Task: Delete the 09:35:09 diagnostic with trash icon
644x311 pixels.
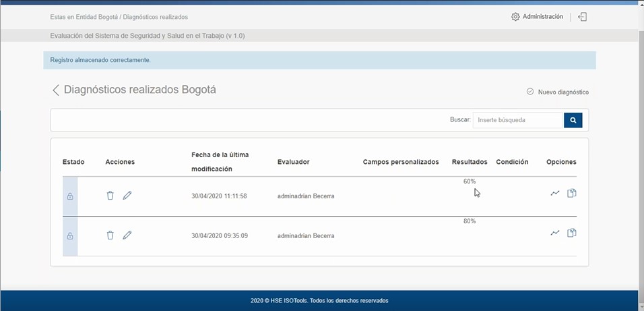Action: coord(110,235)
